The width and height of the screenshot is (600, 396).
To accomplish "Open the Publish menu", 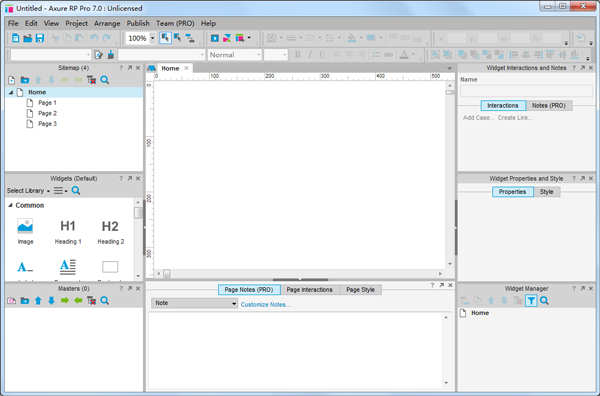I will point(138,23).
